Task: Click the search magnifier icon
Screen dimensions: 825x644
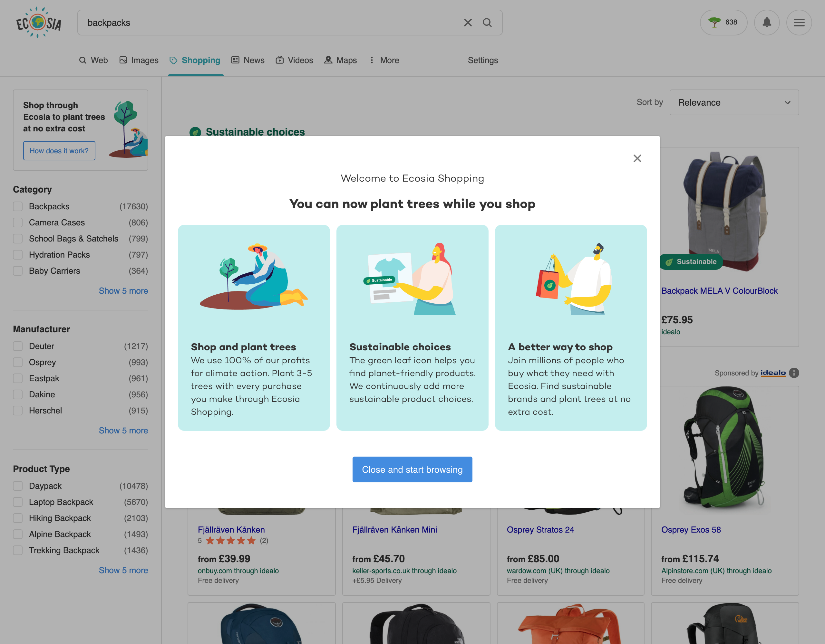Action: (487, 23)
